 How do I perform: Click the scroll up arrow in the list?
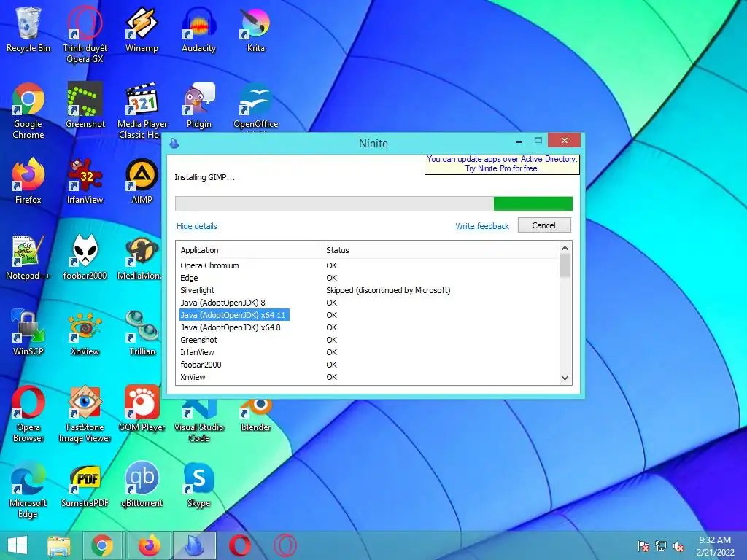tap(565, 248)
